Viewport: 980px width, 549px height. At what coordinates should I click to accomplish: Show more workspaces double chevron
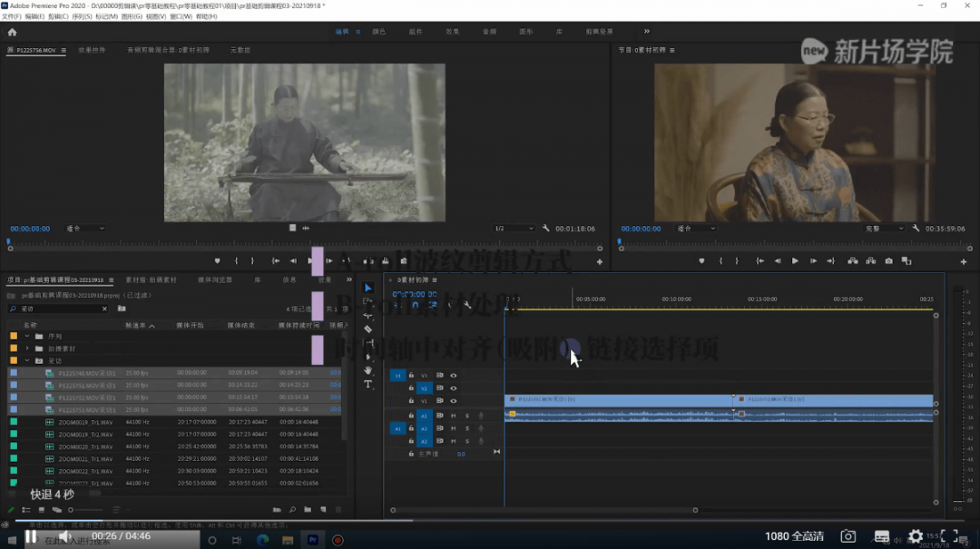pos(647,31)
